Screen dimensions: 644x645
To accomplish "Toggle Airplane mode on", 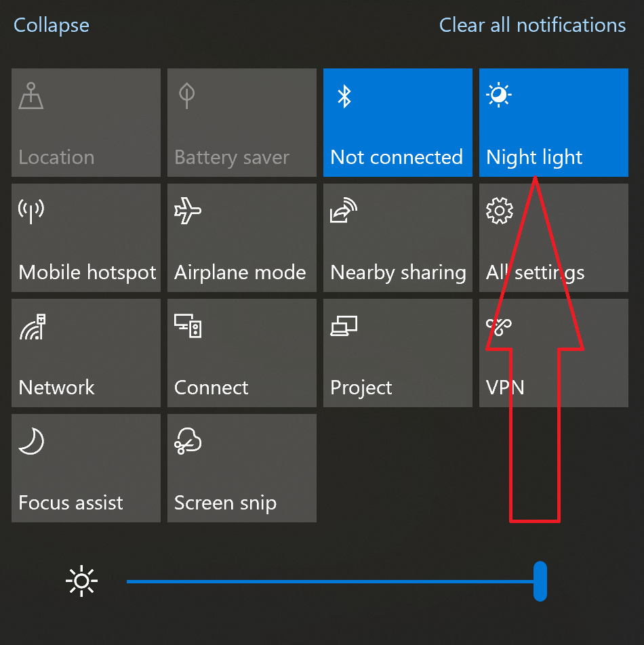I will pos(241,238).
